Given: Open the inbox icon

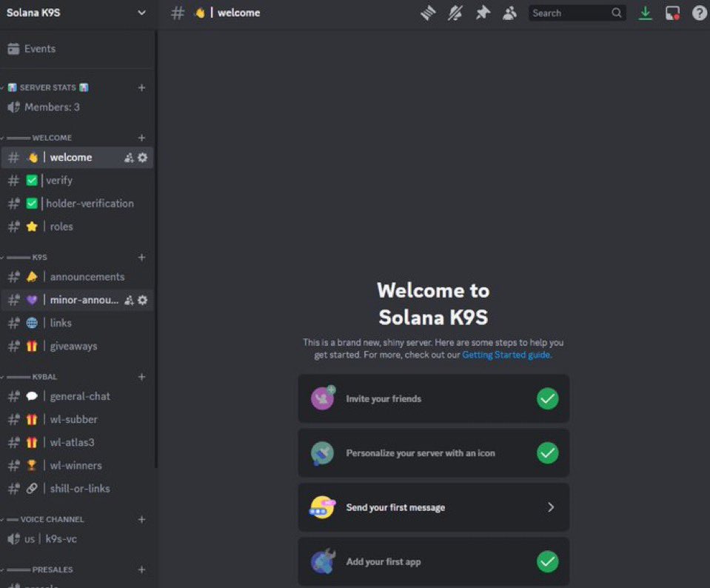Looking at the screenshot, I should click(672, 13).
